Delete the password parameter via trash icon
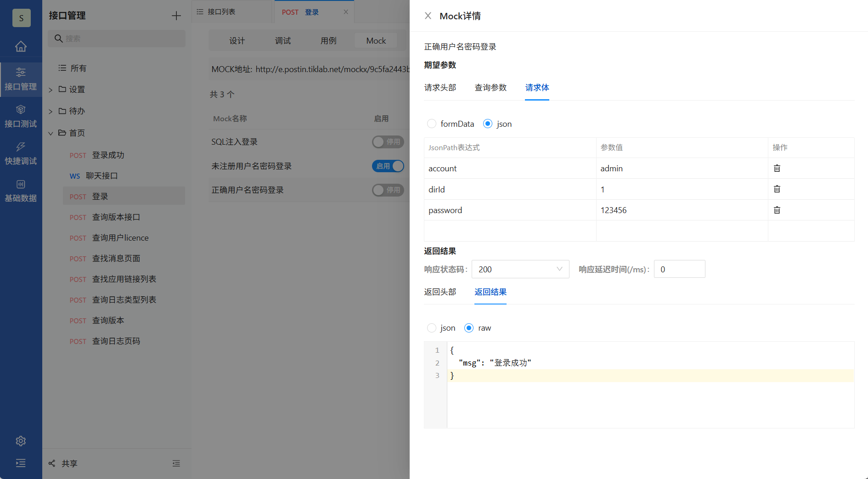This screenshot has width=868, height=479. [777, 210]
